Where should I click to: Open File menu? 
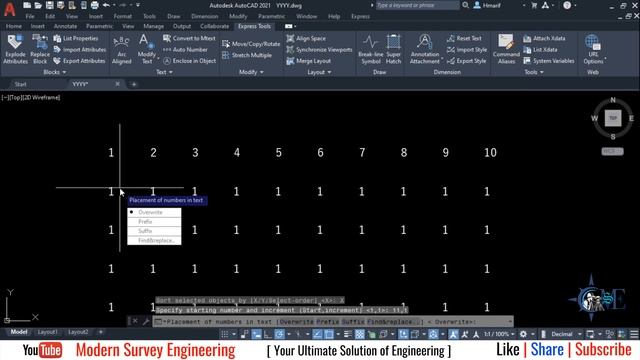click(x=30, y=17)
